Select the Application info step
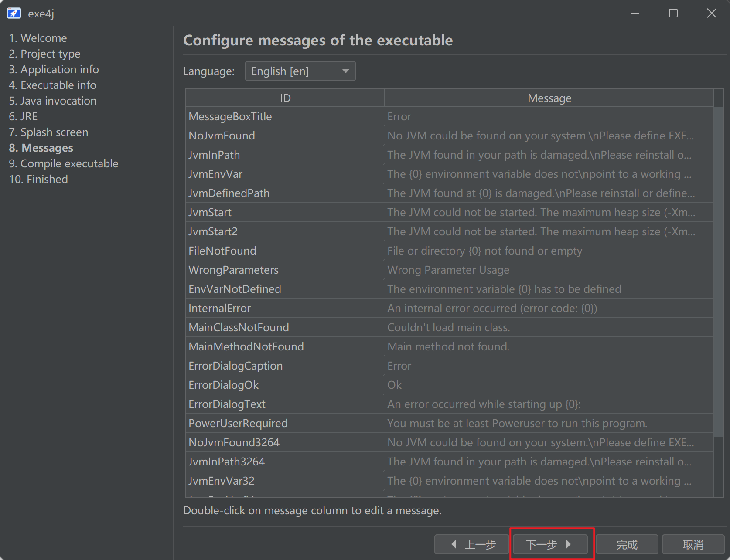Image resolution: width=730 pixels, height=560 pixels. coord(54,69)
